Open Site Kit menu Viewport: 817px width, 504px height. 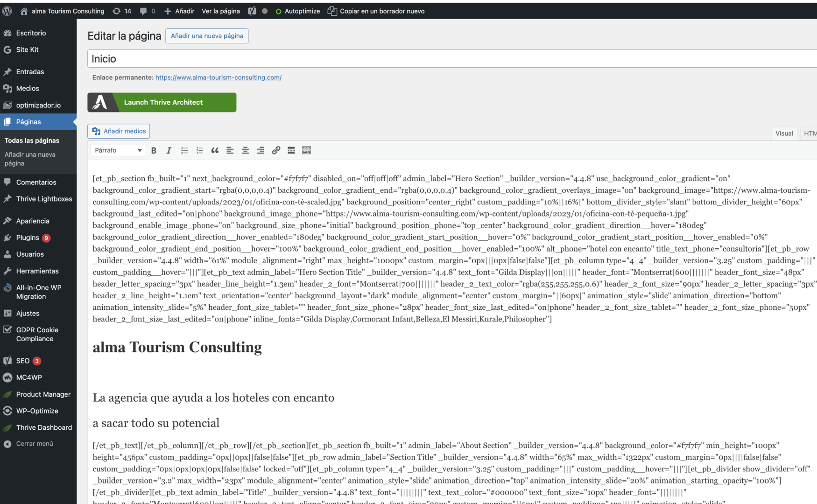click(38, 49)
